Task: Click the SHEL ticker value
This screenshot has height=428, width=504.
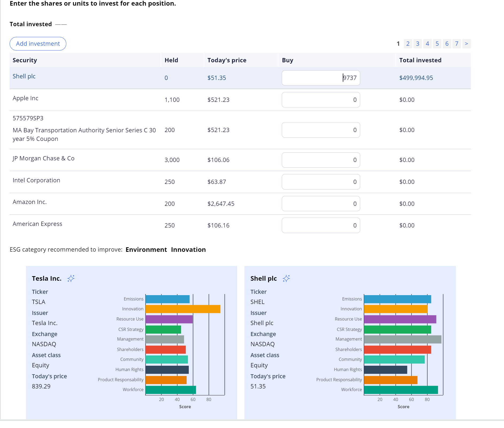Action: tap(257, 302)
